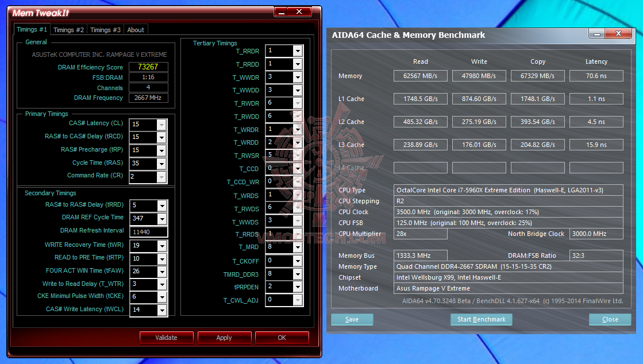Select the Memory Read value 62567 MB/s
The width and height of the screenshot is (643, 364).
[x=420, y=76]
